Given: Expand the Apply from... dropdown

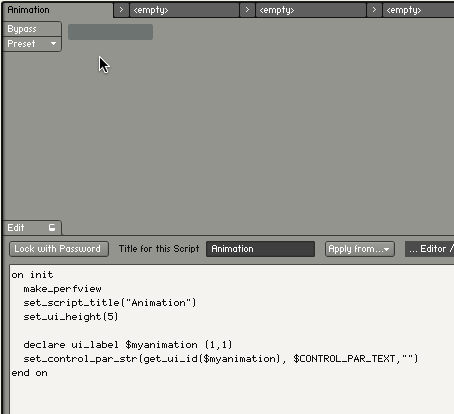Looking at the screenshot, I should tap(360, 249).
